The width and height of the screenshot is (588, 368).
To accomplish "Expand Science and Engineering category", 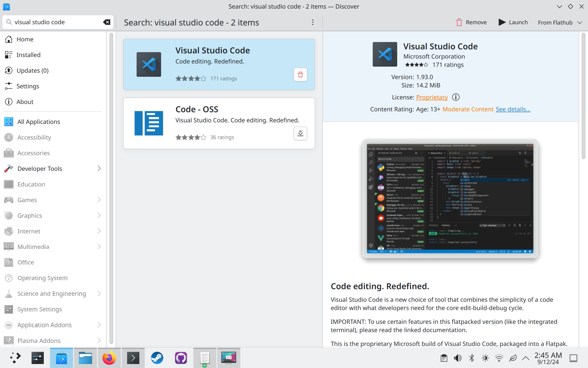I will pos(99,293).
